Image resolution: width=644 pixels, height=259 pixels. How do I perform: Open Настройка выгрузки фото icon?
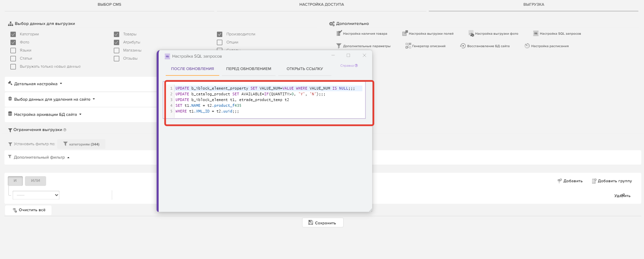471,33
